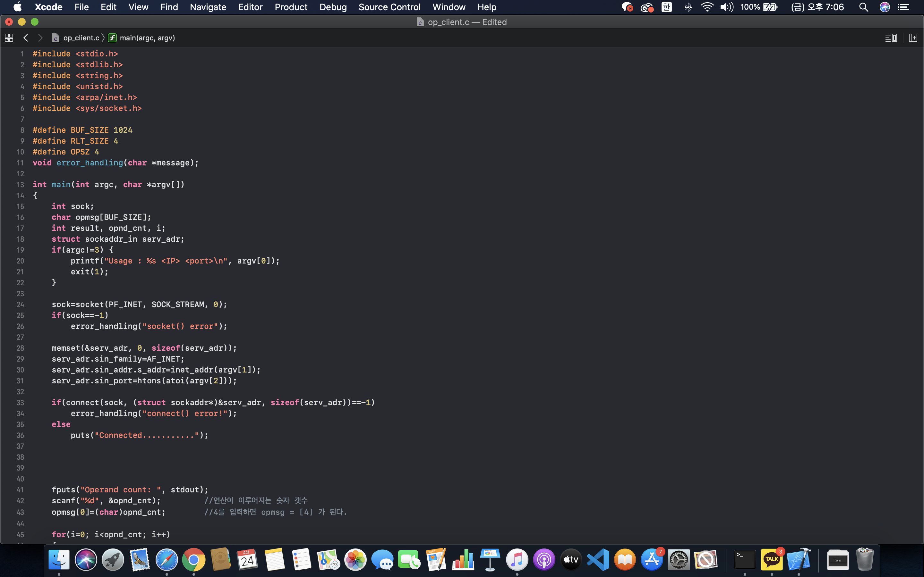Click the op_client.c window title
Viewport: 924px width, 577px height.
click(x=466, y=22)
